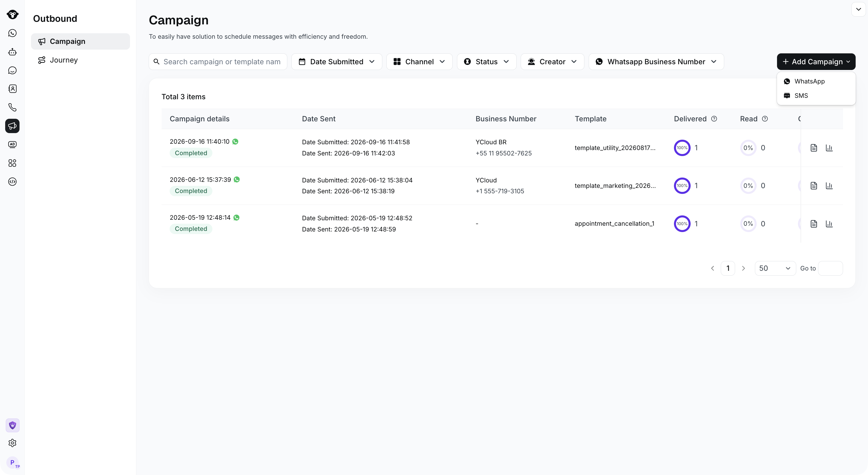Click appointment_cancellation_1 template name
Screen dimensions: 868x475
[x=614, y=224]
